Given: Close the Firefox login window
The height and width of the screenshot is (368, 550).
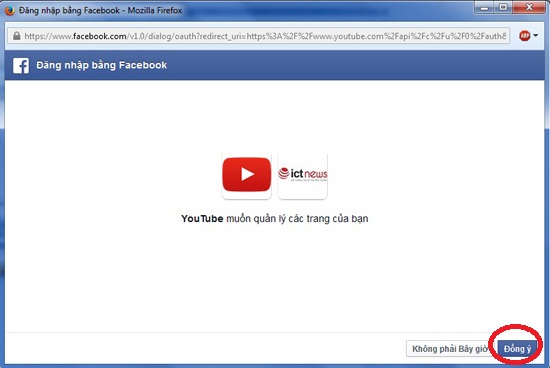Looking at the screenshot, I should tap(529, 7).
